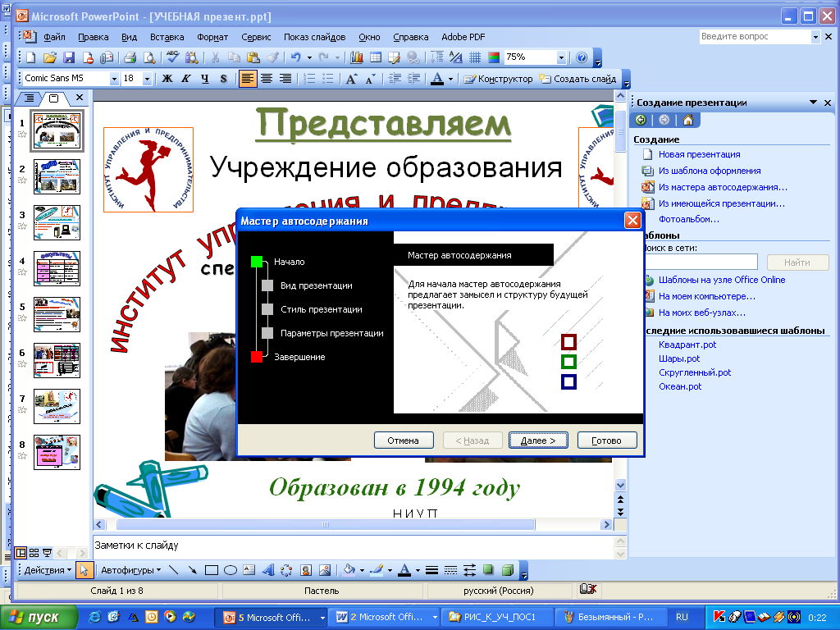840x630 pixels.
Task: Go home in the task pane
Action: [688, 120]
